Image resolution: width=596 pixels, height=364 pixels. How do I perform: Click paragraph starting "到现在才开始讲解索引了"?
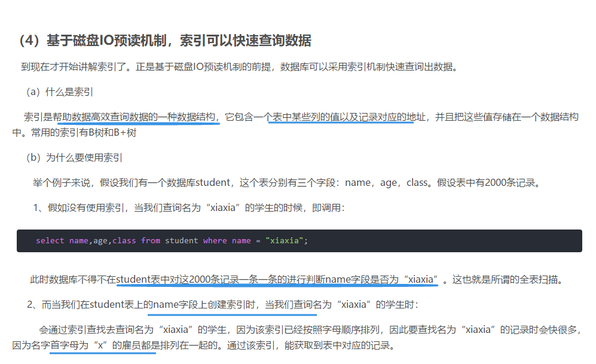[240, 67]
